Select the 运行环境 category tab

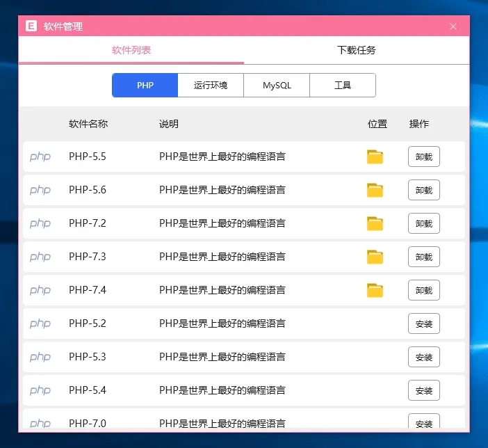pyautogui.click(x=211, y=86)
